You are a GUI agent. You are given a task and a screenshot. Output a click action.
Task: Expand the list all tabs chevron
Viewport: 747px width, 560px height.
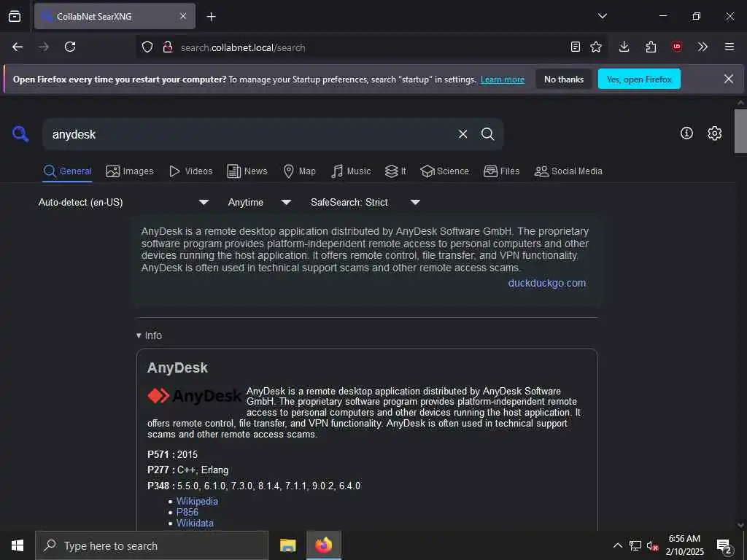tap(603, 16)
